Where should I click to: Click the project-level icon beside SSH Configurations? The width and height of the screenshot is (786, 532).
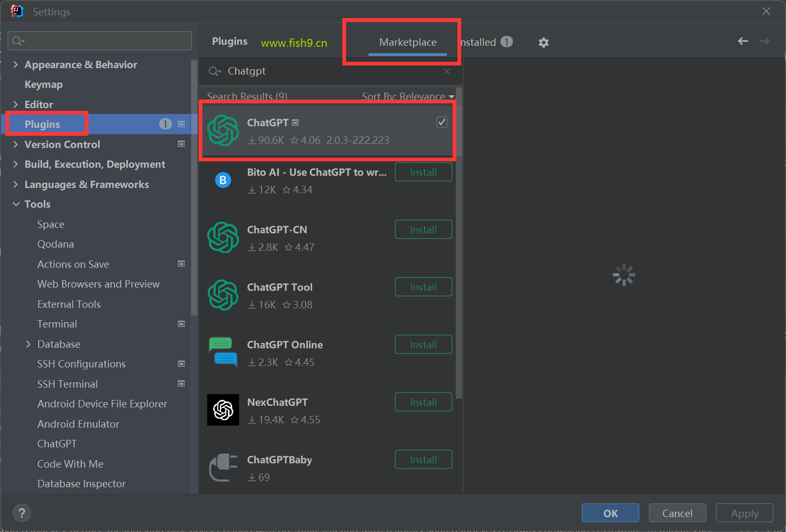pyautogui.click(x=181, y=364)
